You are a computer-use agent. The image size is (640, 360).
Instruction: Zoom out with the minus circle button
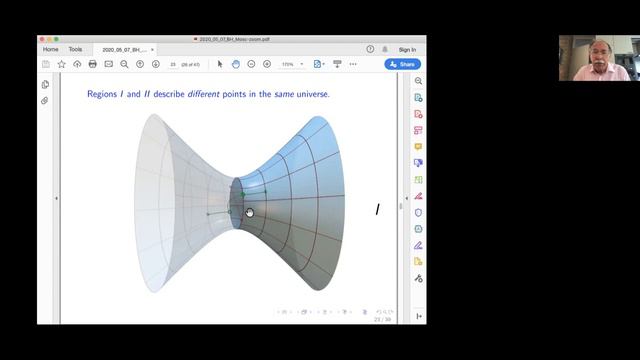(251, 64)
